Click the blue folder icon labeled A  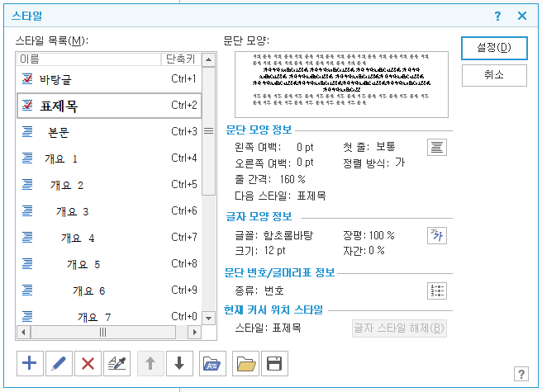coord(212,363)
